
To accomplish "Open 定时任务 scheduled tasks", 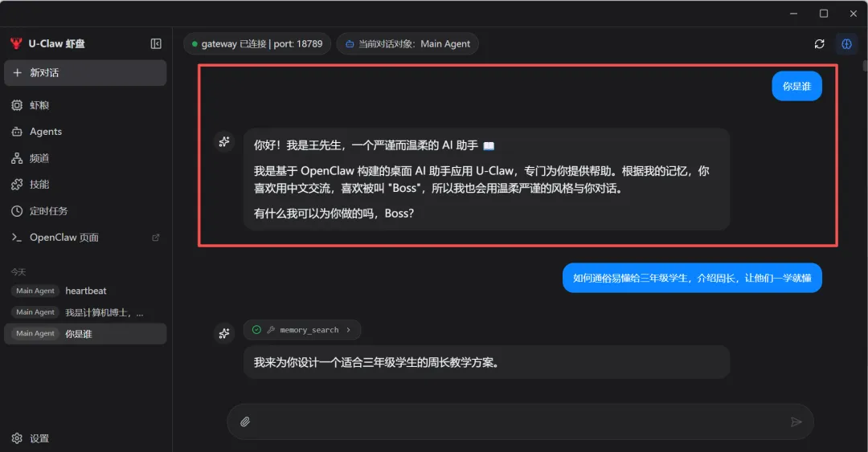I will [85, 211].
